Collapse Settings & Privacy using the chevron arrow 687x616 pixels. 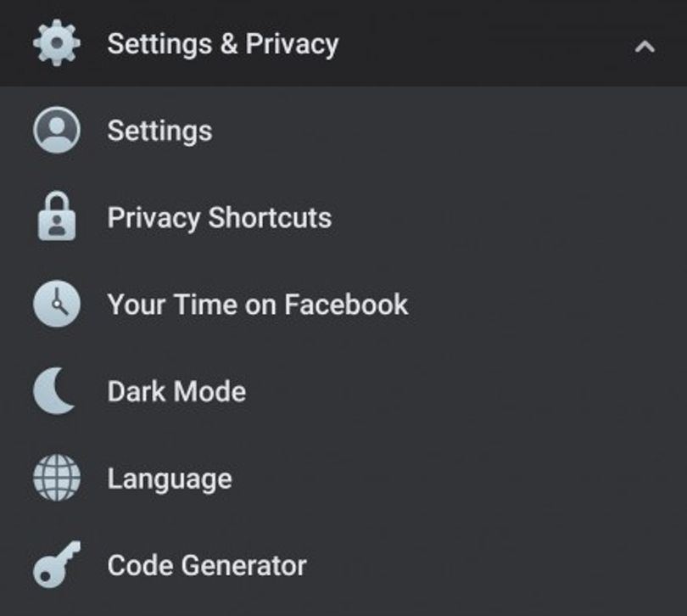point(645,46)
